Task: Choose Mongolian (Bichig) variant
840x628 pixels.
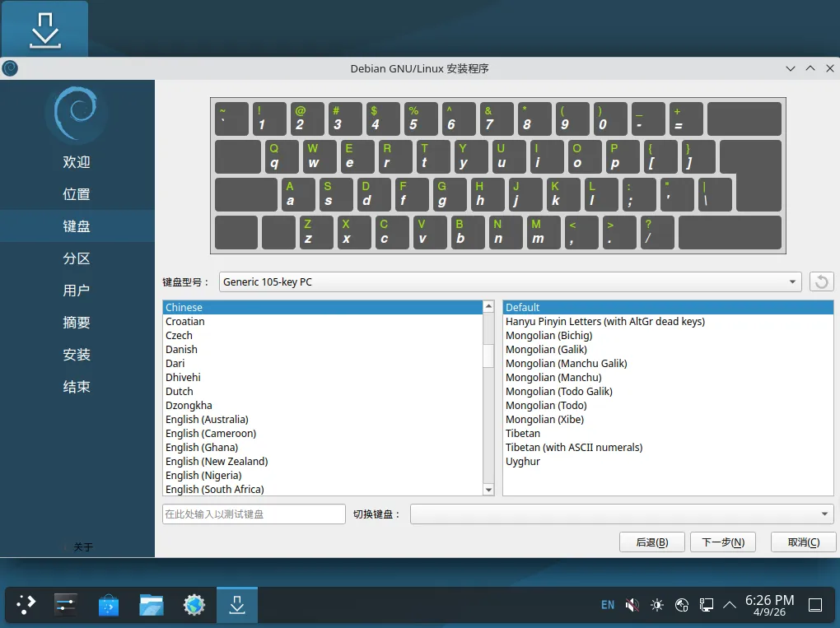Action: [x=668, y=335]
